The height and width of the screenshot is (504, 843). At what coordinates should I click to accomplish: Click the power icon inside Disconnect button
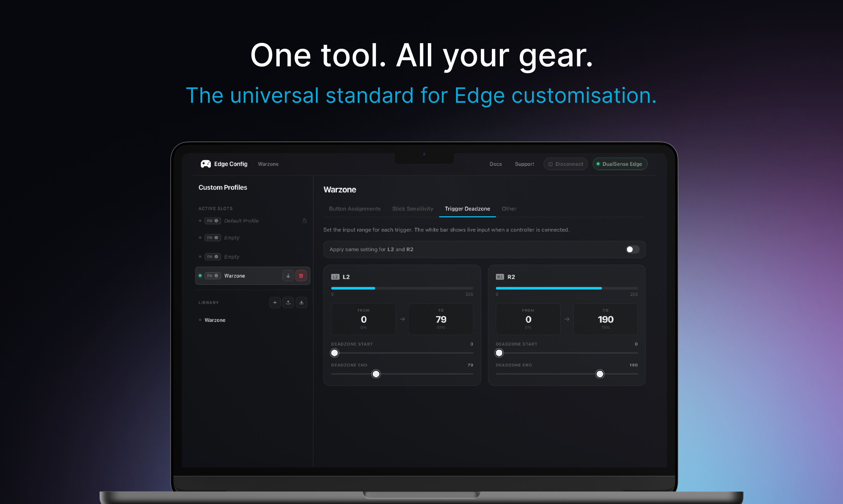550,164
